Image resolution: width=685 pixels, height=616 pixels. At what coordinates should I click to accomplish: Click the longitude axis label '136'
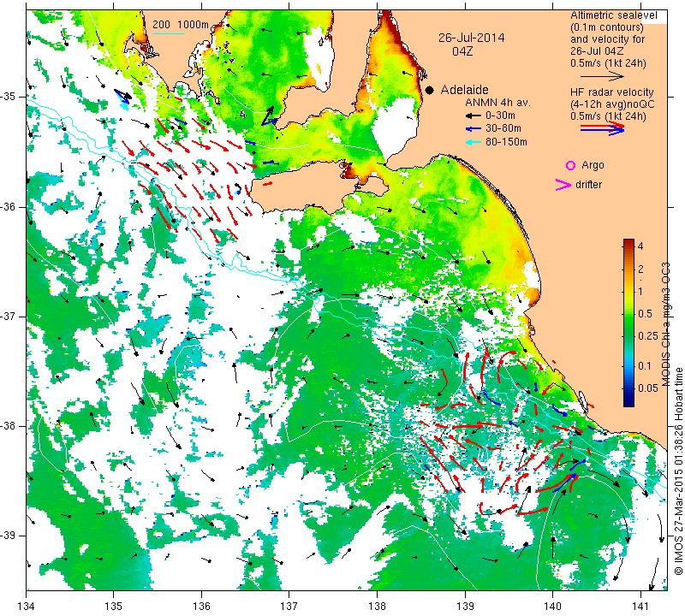coord(202,607)
